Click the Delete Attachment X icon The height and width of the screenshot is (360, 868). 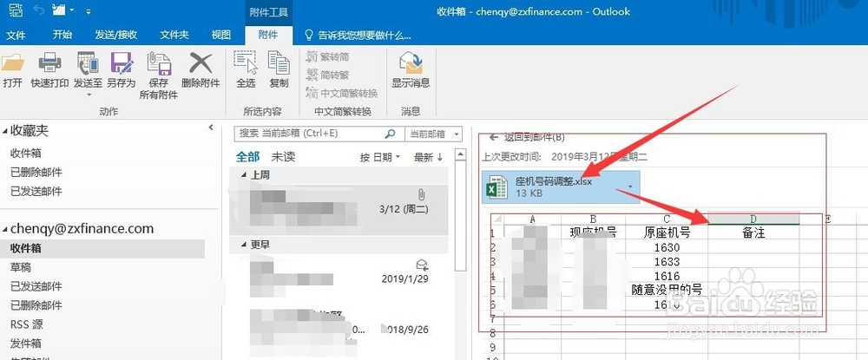(201, 62)
